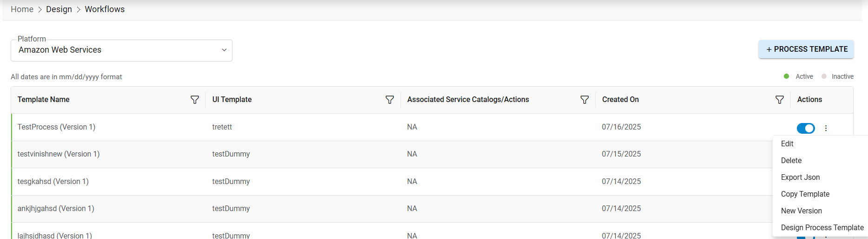The width and height of the screenshot is (868, 239).
Task: Open Design Process Template option
Action: 822,228
